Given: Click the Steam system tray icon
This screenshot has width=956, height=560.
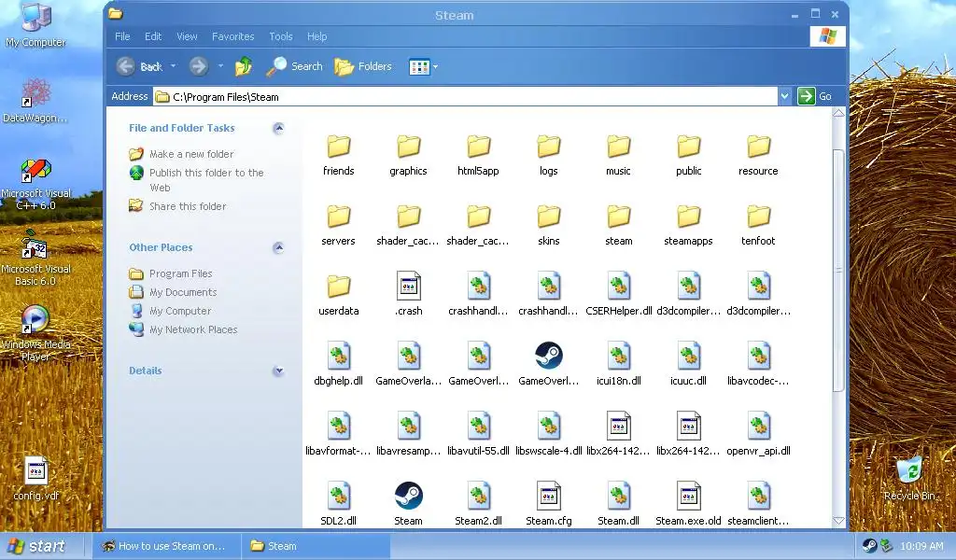Looking at the screenshot, I should [x=869, y=546].
